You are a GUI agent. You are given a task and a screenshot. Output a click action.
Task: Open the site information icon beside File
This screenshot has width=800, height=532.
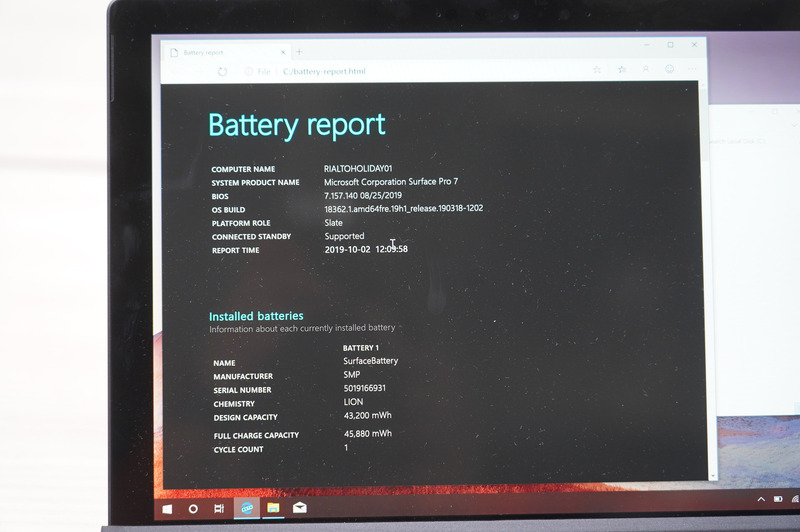pos(248,71)
